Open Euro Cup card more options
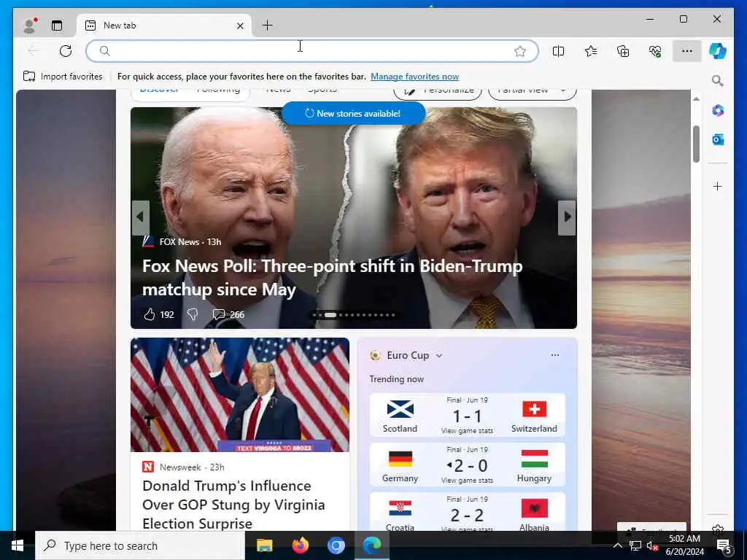 554,355
